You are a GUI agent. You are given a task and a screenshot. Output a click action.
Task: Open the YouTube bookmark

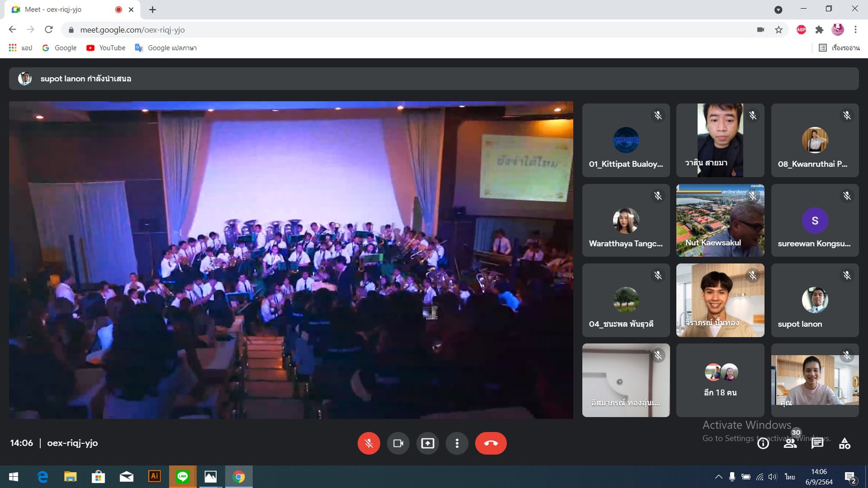pyautogui.click(x=106, y=48)
